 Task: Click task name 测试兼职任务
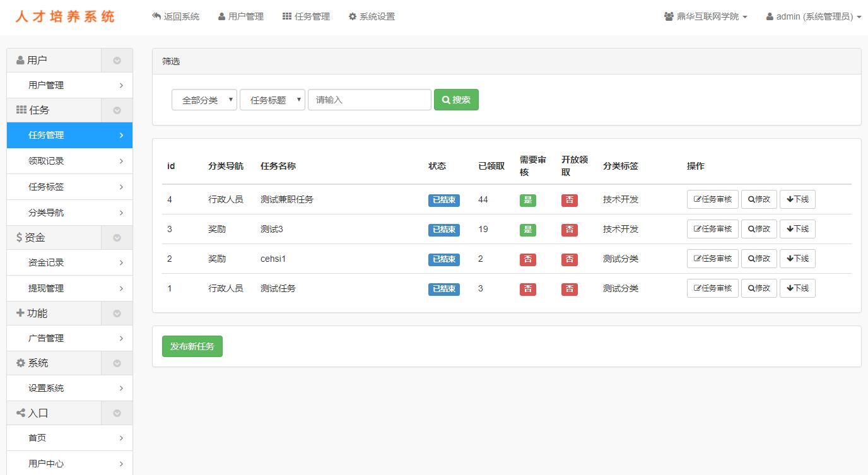pos(287,199)
